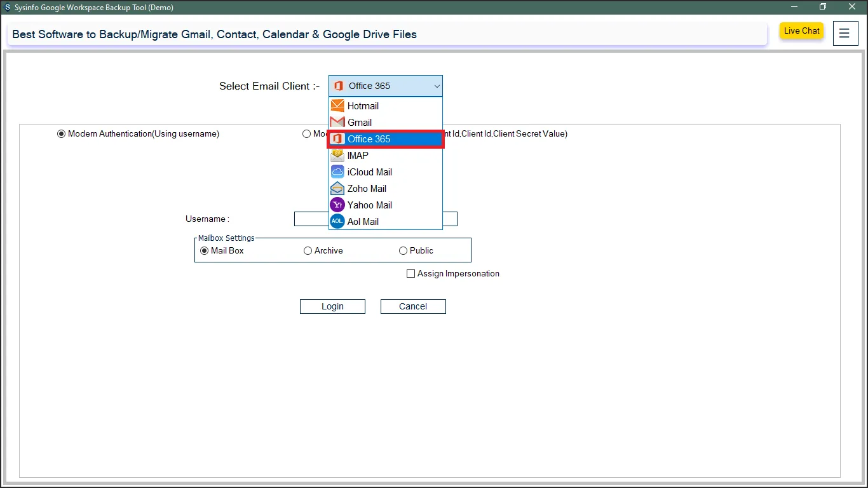Click into the Username input field
Screen dimensions: 868x488
click(x=376, y=219)
